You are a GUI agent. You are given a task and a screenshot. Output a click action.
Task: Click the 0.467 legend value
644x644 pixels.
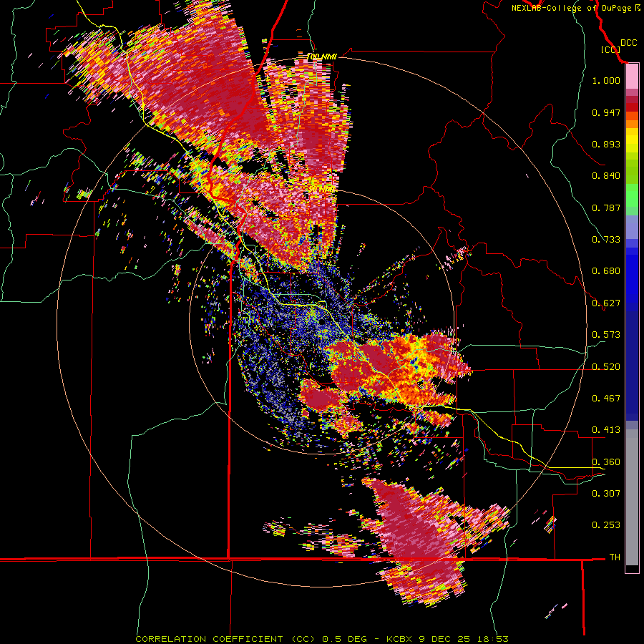pyautogui.click(x=606, y=399)
